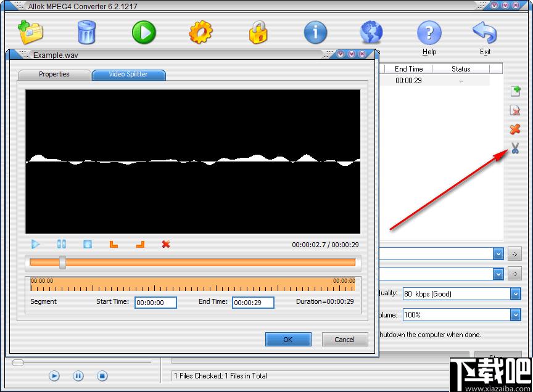533x392 pixels.
Task: Close the Example.wav dialog
Action: [x=362, y=54]
